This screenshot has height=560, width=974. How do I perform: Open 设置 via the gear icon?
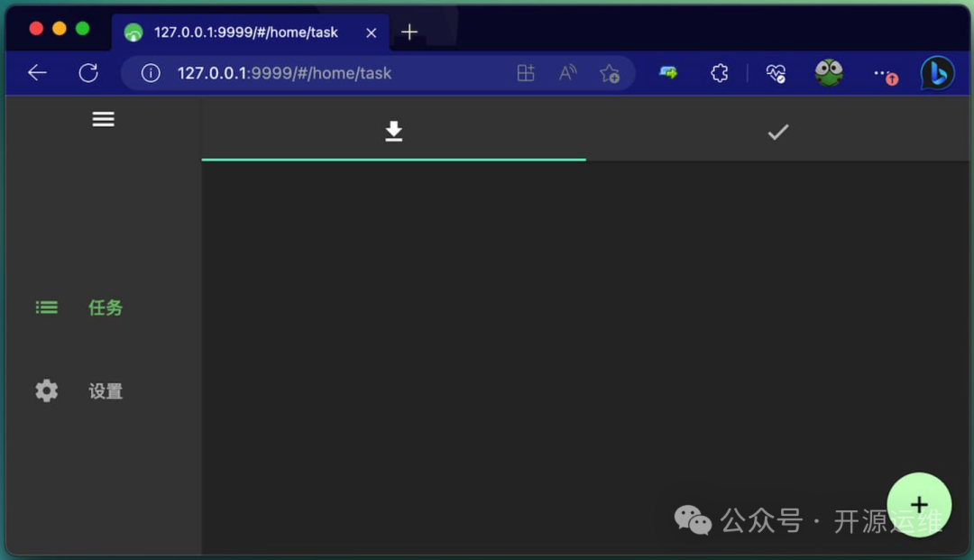tap(47, 390)
